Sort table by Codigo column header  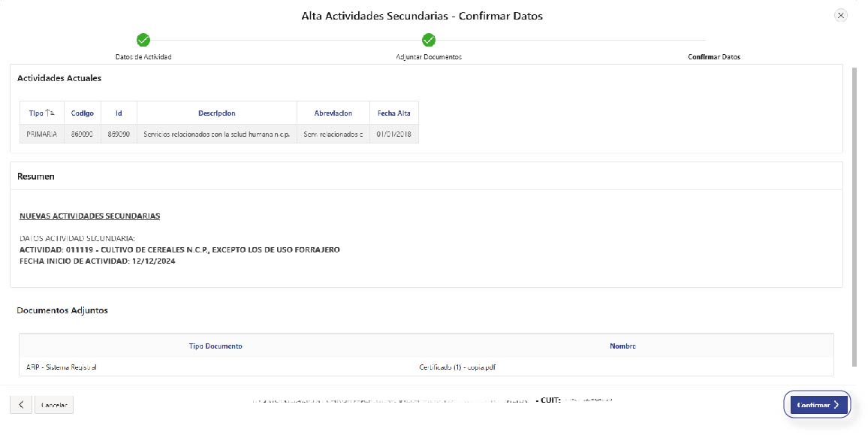coord(83,113)
